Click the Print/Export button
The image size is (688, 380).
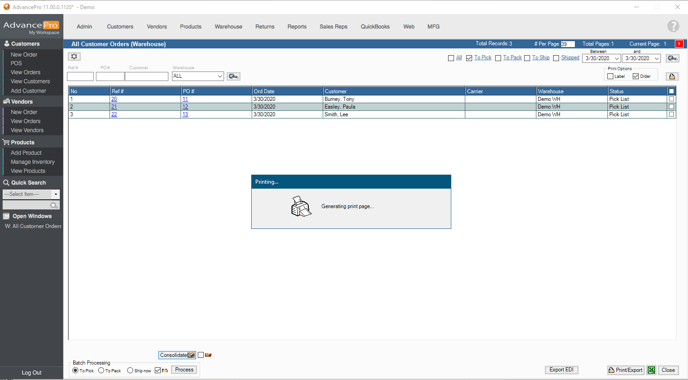pyautogui.click(x=626, y=370)
